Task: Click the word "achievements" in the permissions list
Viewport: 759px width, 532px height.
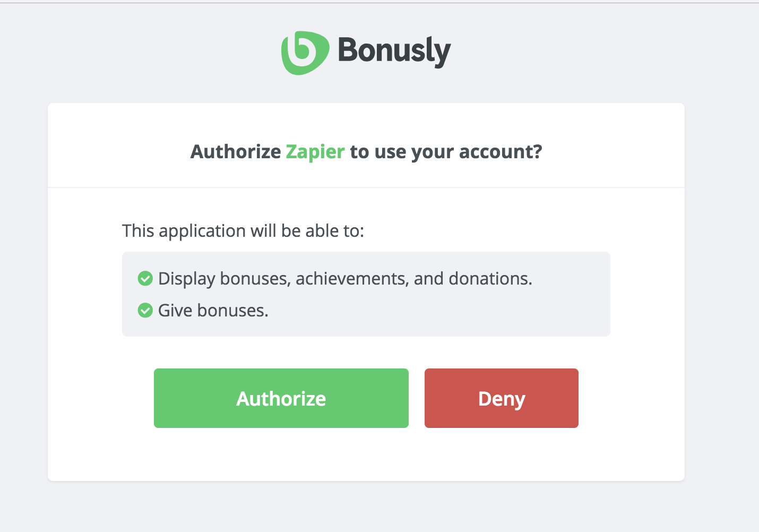Action: click(352, 279)
